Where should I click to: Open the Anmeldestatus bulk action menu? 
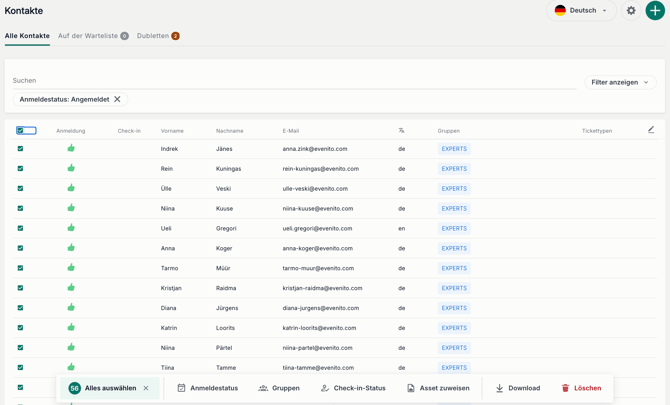pyautogui.click(x=208, y=388)
